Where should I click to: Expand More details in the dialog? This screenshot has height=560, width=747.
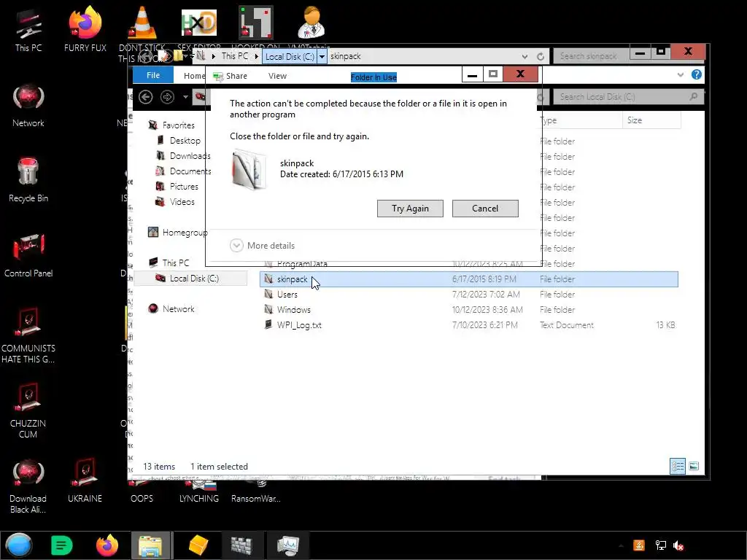tap(263, 246)
